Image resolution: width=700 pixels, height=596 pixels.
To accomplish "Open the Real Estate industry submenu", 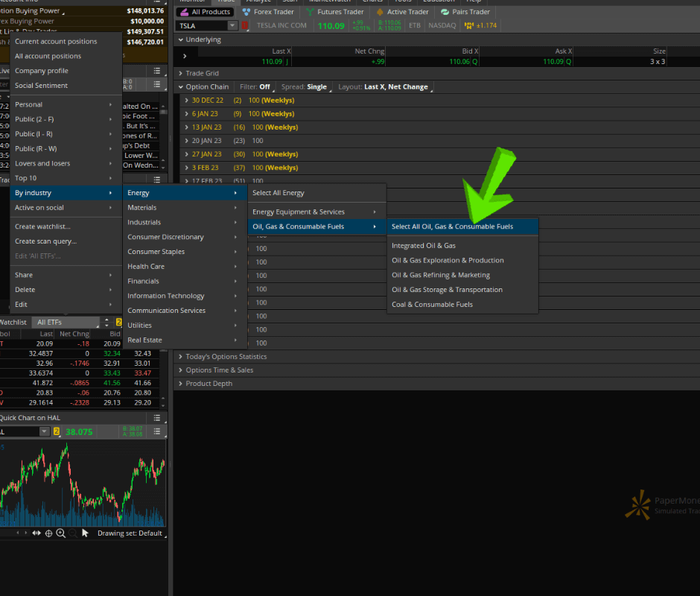I will (185, 340).
